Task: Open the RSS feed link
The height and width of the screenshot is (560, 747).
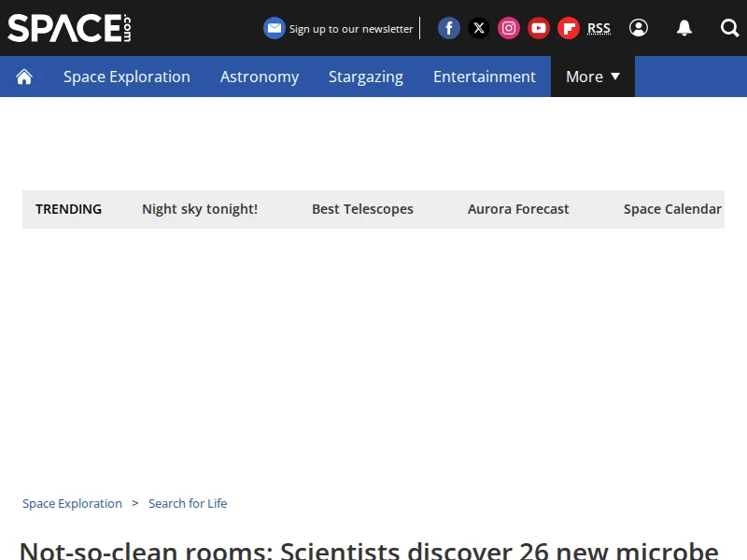Action: click(x=599, y=28)
